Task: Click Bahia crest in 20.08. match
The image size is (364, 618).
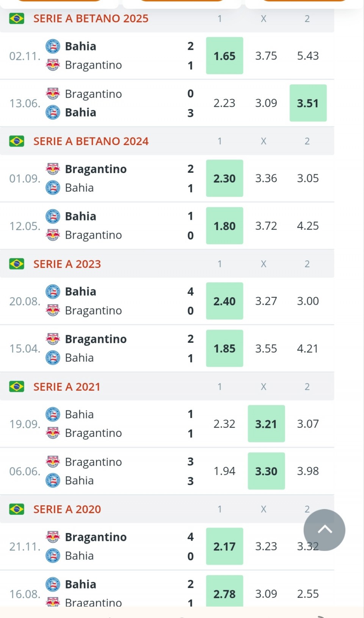Action: coord(53,292)
